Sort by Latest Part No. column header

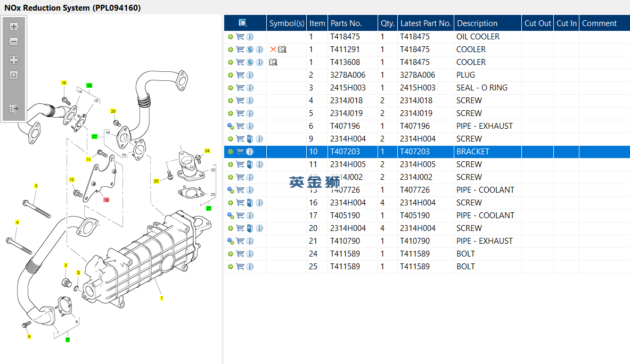click(426, 23)
